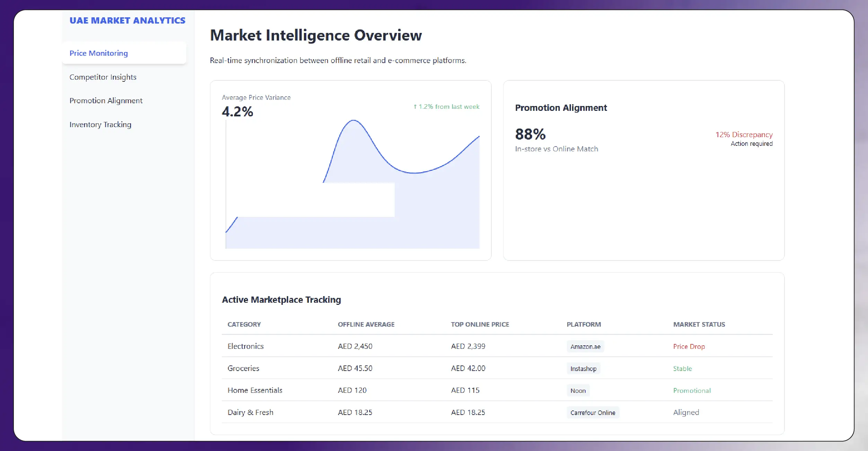
Task: Click the 88% promotion match value
Action: (x=530, y=134)
